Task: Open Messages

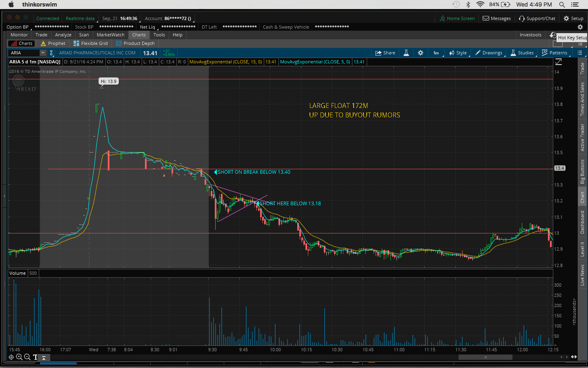Action: (x=497, y=18)
